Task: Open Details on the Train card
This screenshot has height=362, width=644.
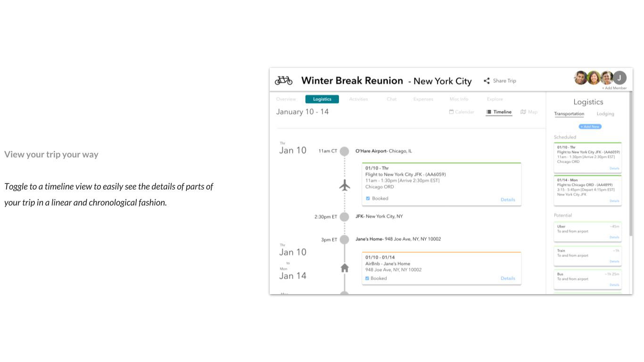Action: [614, 262]
